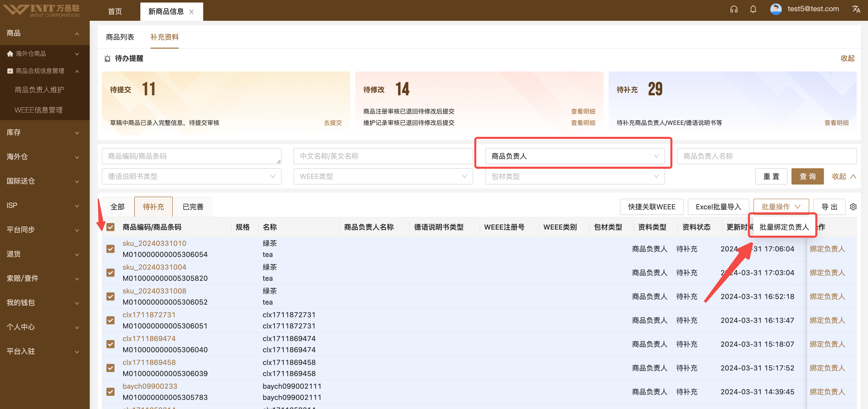Collapse the 商品 sidebar section
The height and width of the screenshot is (409, 868).
pos(45,33)
